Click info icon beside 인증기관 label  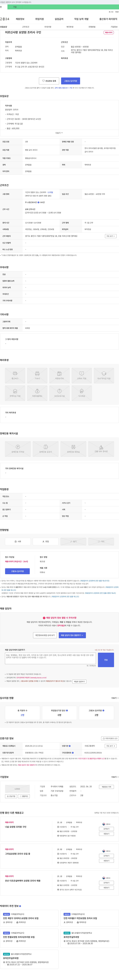click(69, 746)
